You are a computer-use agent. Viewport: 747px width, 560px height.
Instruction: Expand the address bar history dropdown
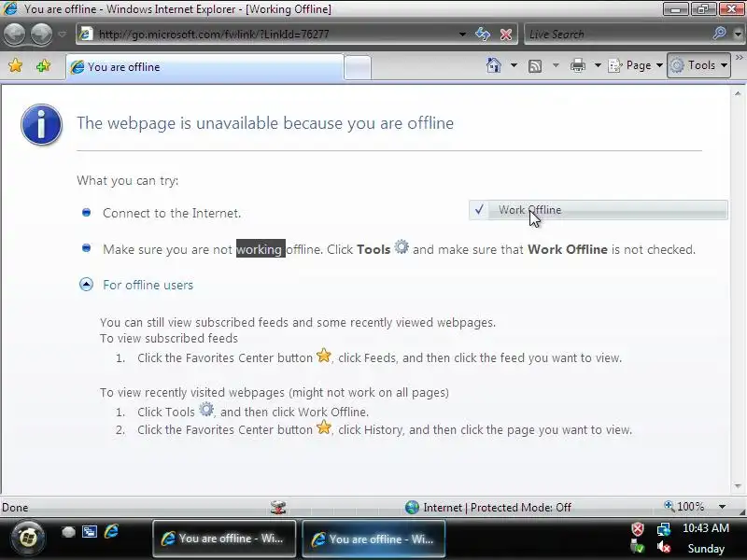[462, 35]
